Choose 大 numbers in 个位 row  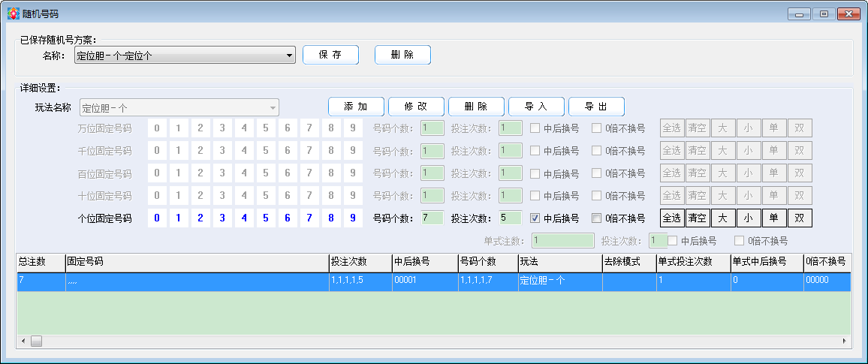pos(722,218)
